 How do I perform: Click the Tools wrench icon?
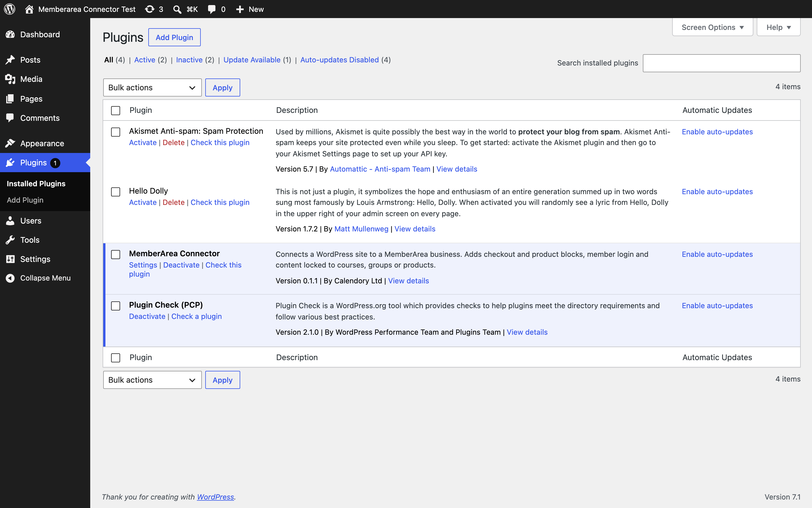tap(10, 240)
